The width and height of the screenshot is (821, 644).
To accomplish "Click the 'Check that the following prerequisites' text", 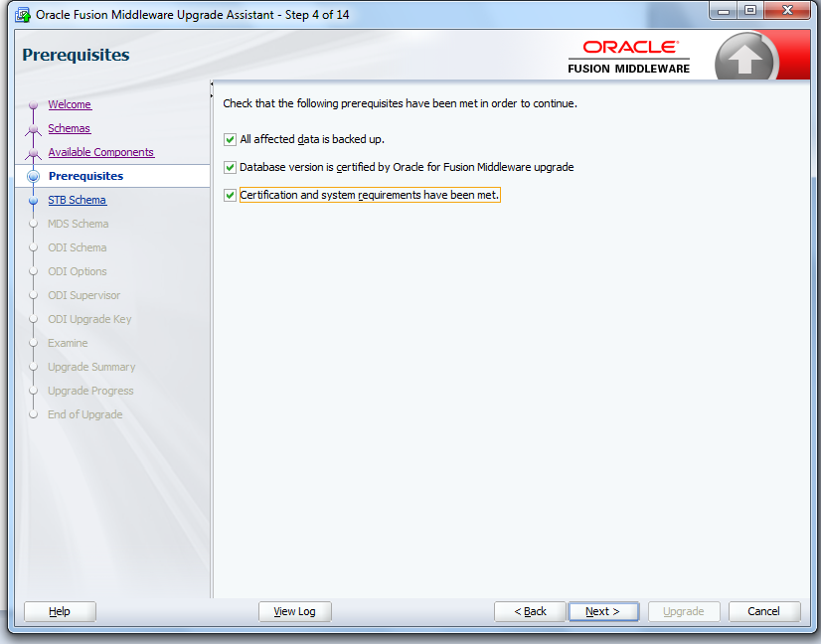I will click(400, 103).
